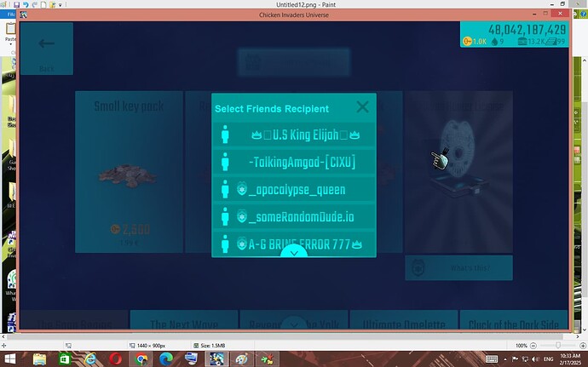Switch to Paint palette taskbar icon

pos(242,358)
